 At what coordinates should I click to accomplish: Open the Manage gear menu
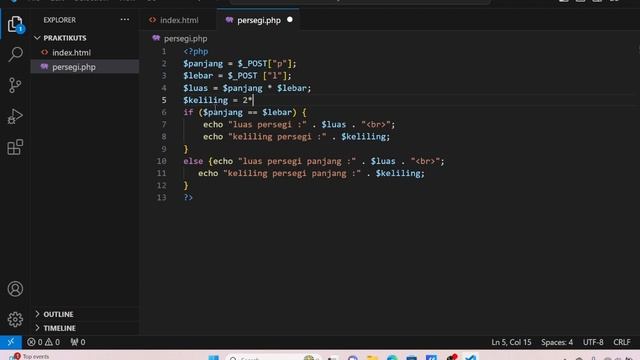coord(16,319)
